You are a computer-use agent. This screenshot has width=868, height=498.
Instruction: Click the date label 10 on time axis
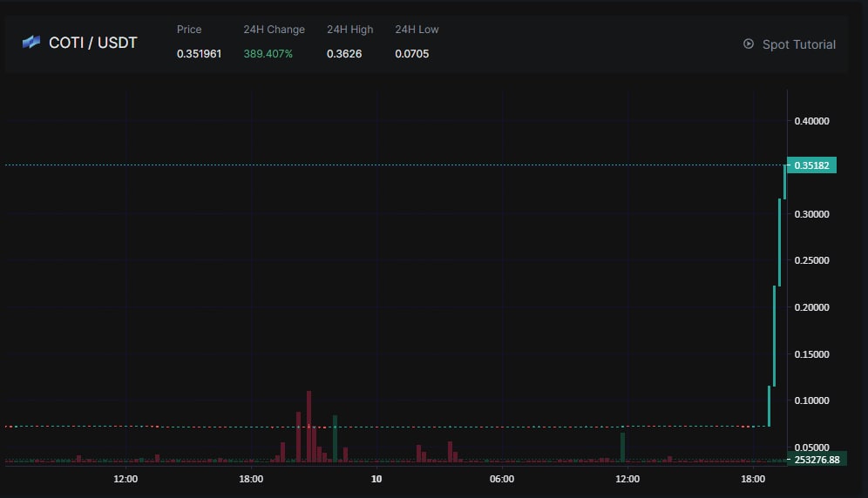pyautogui.click(x=376, y=479)
